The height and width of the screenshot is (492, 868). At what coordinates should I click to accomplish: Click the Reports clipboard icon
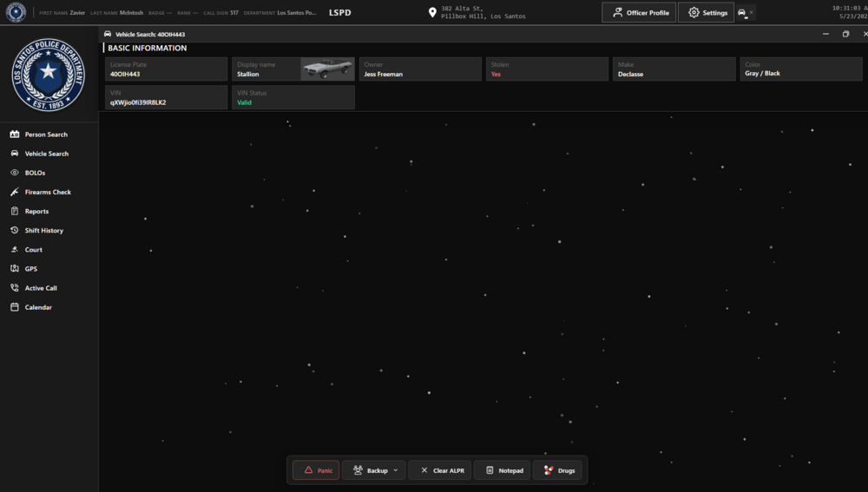pos(15,211)
